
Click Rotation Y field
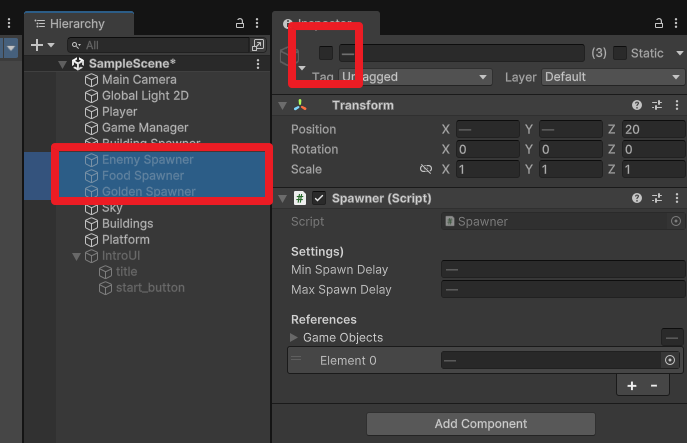pos(570,149)
